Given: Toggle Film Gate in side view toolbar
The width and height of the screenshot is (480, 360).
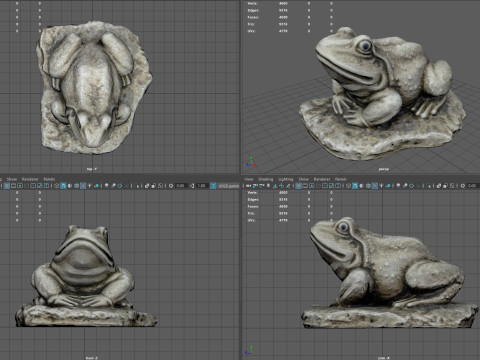Looking at the screenshot, I should point(305,186).
